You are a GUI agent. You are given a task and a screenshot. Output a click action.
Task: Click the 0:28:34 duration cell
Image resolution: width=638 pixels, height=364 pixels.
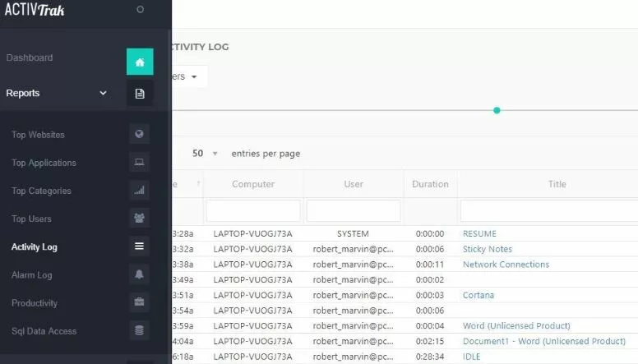430,357
